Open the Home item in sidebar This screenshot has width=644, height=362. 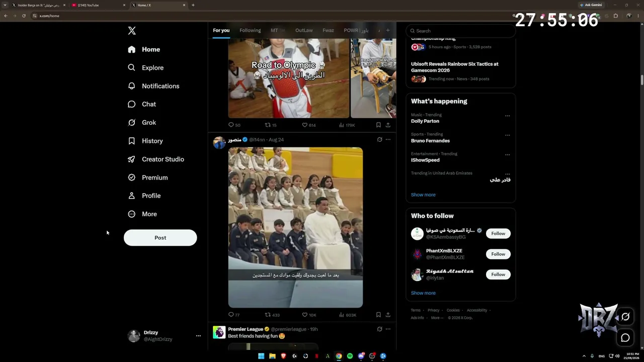point(144,49)
